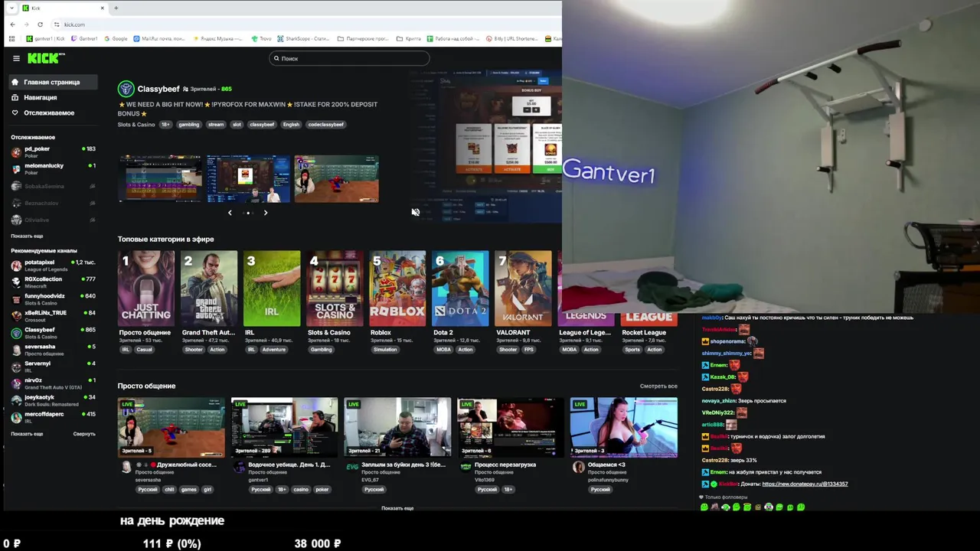Open the Партнерские прог... bookmarks folder
The image size is (980, 551).
[363, 38]
